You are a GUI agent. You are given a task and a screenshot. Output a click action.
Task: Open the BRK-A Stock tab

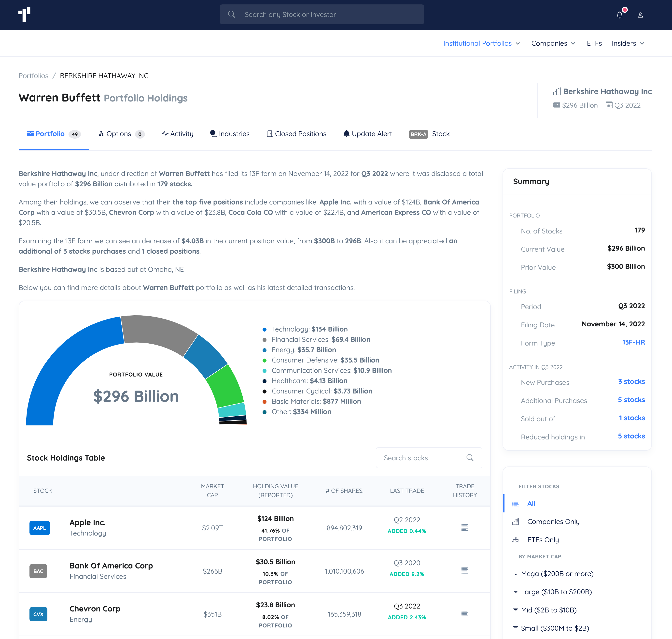(429, 134)
